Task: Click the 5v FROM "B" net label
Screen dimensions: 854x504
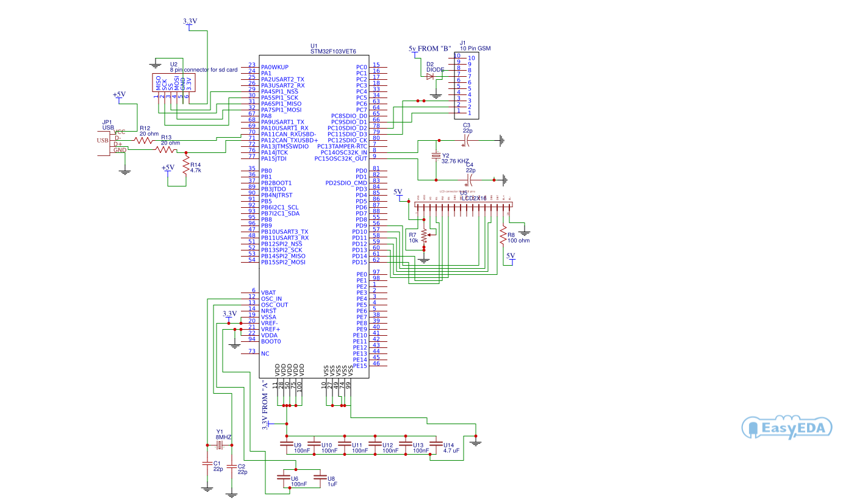Action: click(x=429, y=48)
